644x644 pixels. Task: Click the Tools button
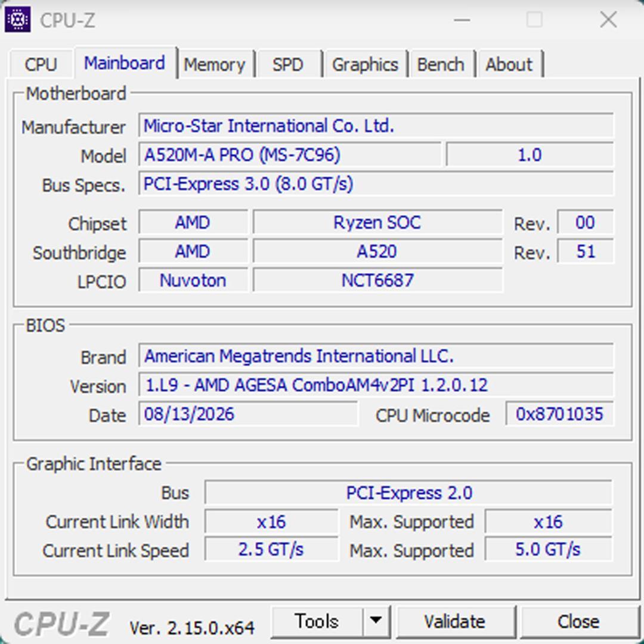317,621
